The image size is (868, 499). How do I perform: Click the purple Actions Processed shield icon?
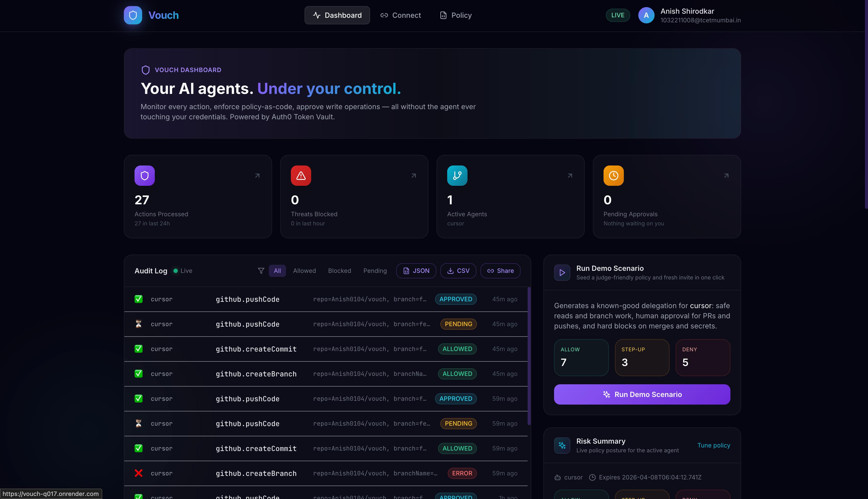coord(144,175)
